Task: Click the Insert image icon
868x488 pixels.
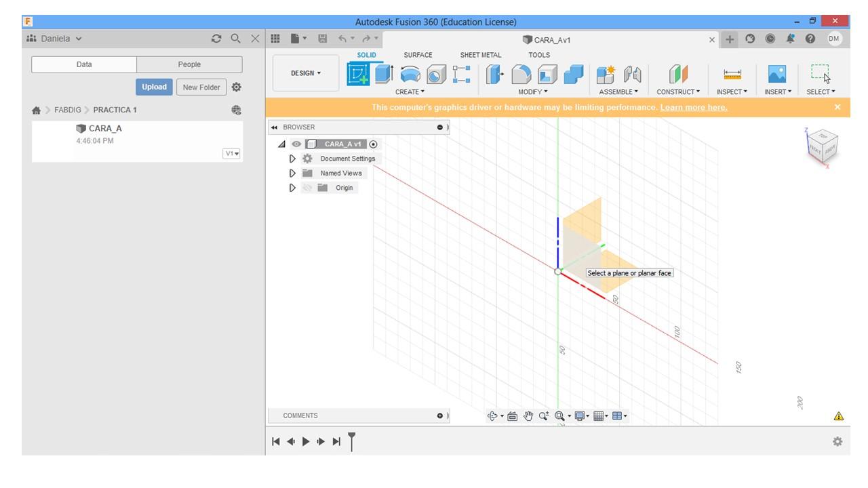Action: coord(777,75)
